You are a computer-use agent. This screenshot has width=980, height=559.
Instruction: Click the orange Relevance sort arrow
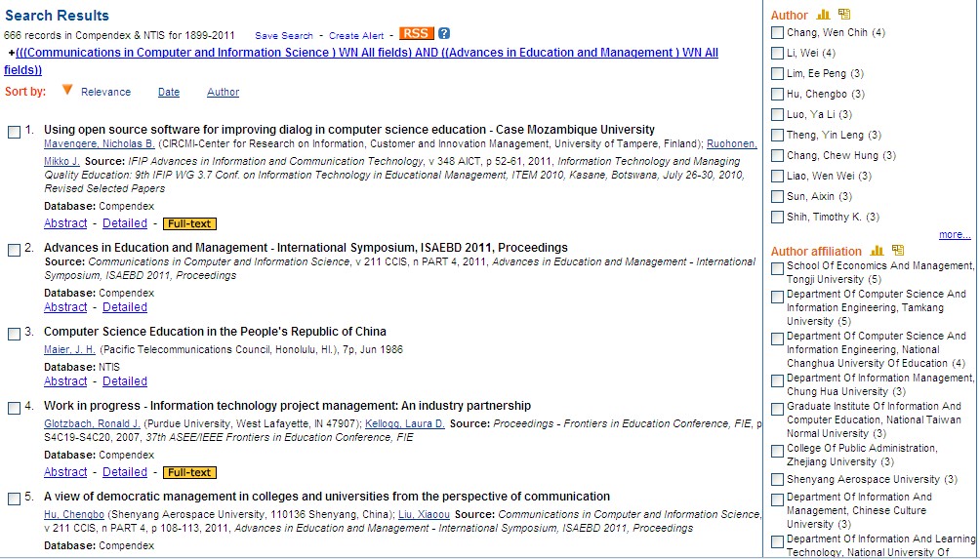pyautogui.click(x=67, y=91)
